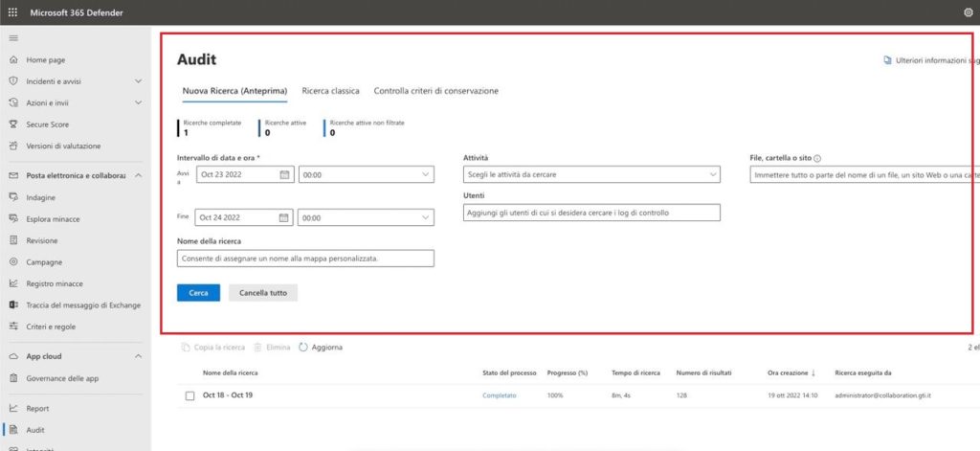This screenshot has height=451, width=980.
Task: Click administrator@collaboration.gti.it cell
Action: click(x=883, y=396)
